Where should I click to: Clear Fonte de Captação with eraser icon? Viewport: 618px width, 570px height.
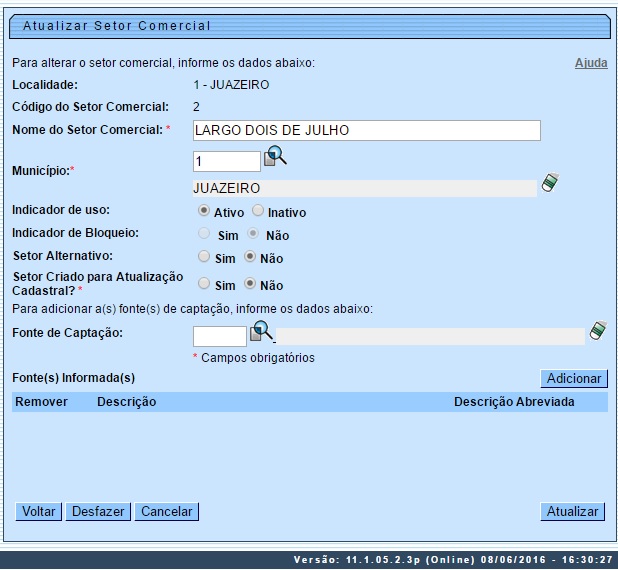click(x=598, y=331)
